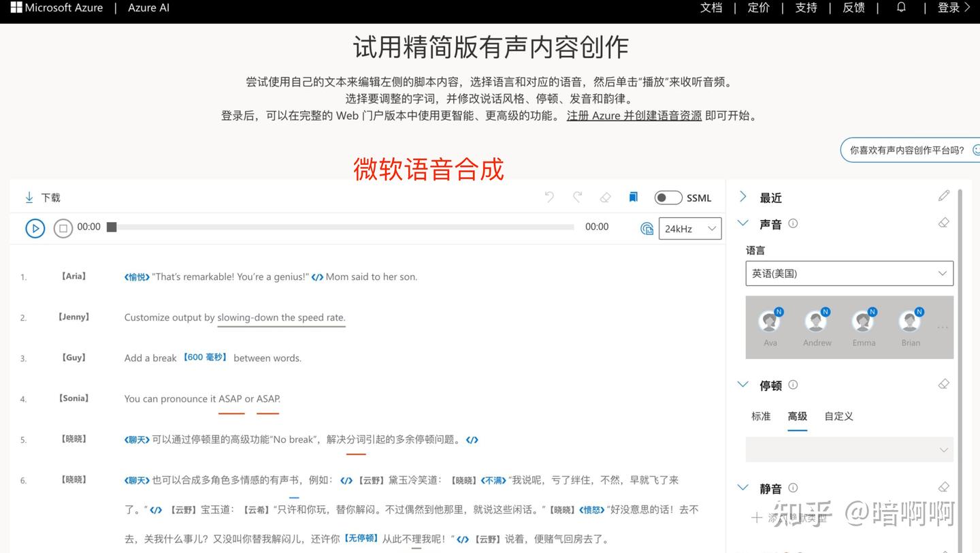Screen dimensions: 980x553
Task: Stop audio playback
Action: click(x=63, y=228)
